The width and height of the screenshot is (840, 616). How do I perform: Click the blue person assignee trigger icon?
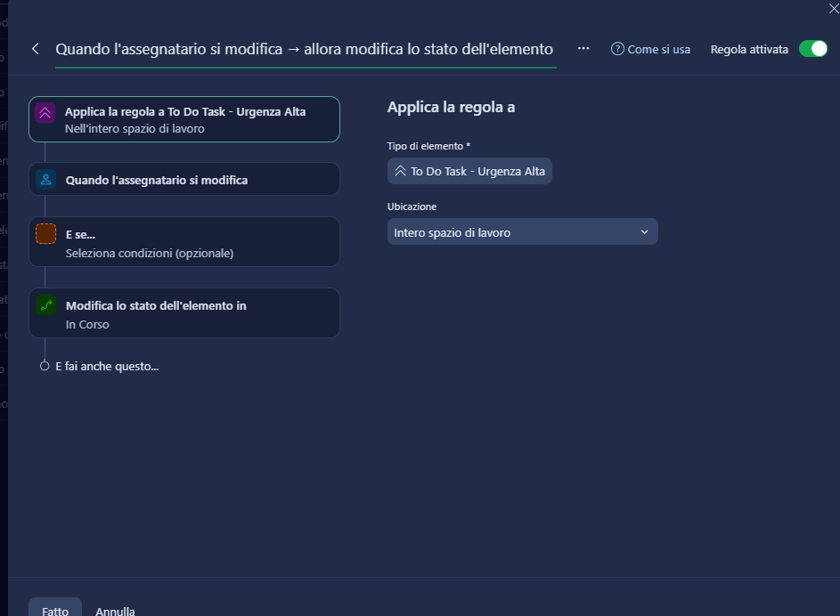(45, 180)
